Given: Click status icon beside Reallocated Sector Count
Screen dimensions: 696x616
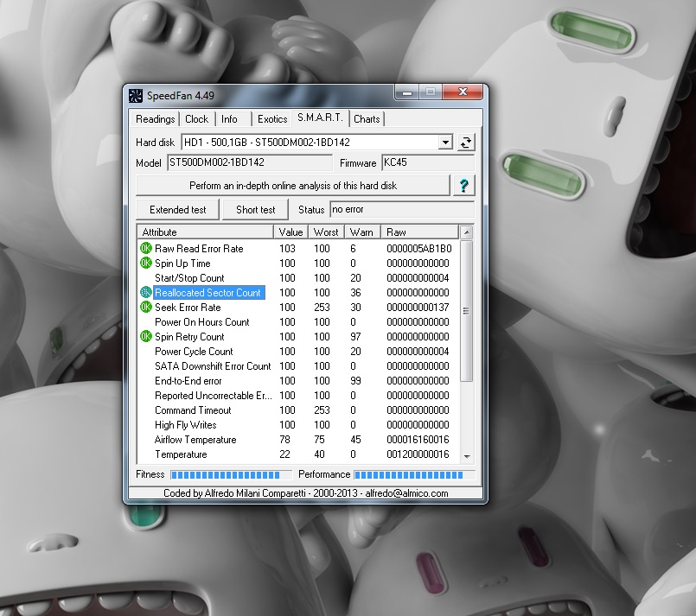Looking at the screenshot, I should point(145,292).
